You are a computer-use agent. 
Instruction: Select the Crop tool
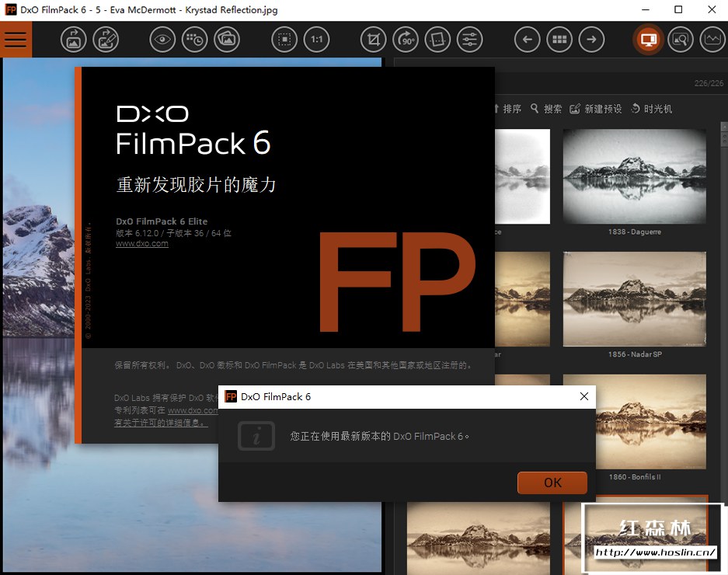[373, 40]
